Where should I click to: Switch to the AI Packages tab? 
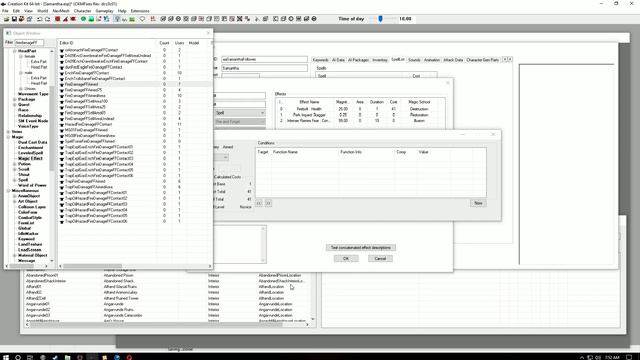tap(358, 60)
